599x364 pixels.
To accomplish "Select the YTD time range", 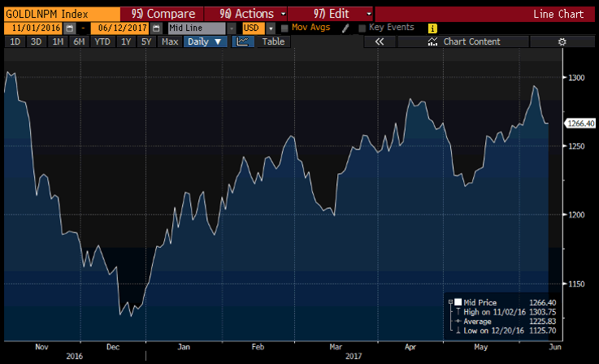I will (102, 41).
